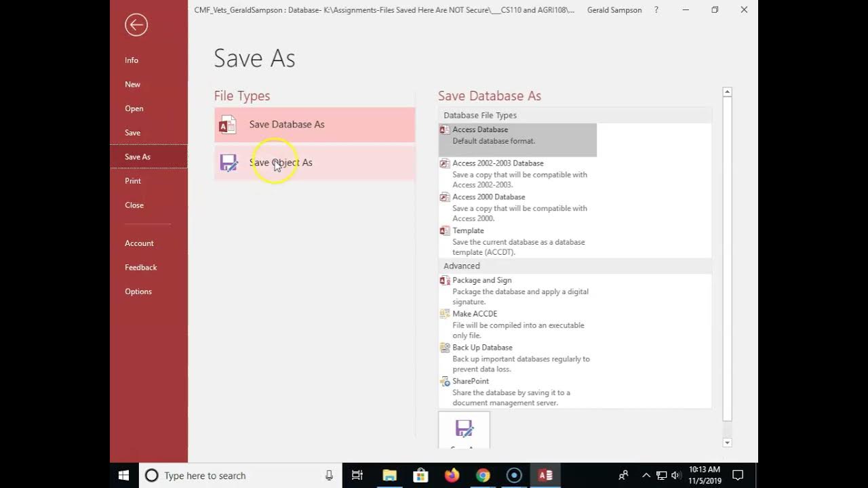Select Access 2002-2003 Database option

click(x=517, y=174)
